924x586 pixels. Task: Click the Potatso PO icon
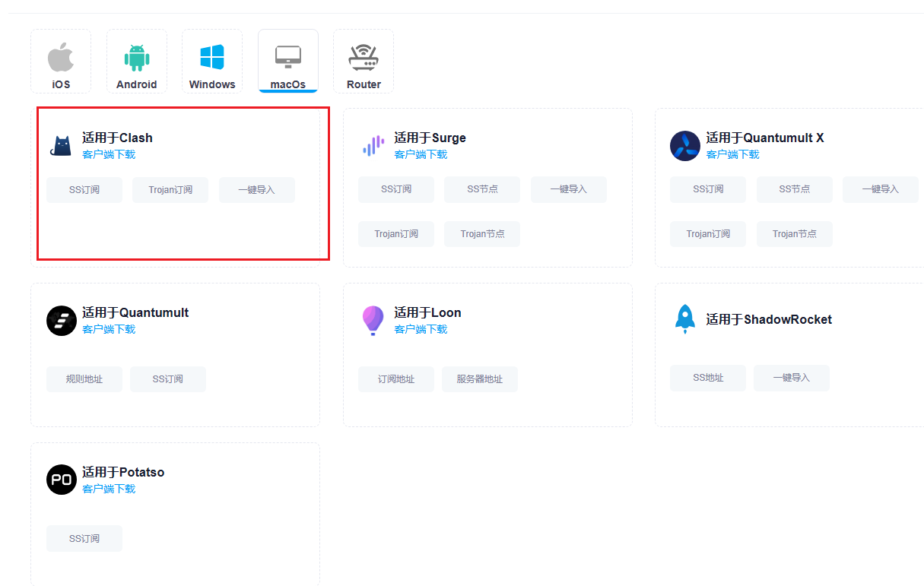point(61,480)
